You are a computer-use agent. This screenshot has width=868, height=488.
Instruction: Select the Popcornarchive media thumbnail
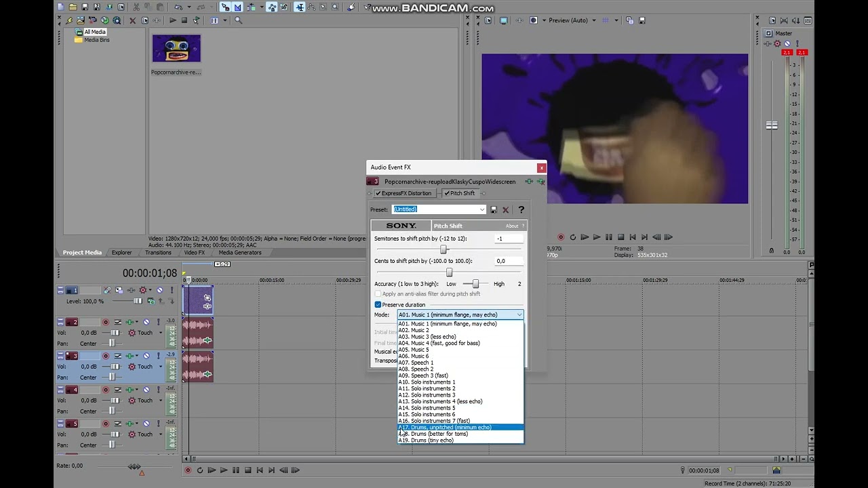(x=176, y=48)
